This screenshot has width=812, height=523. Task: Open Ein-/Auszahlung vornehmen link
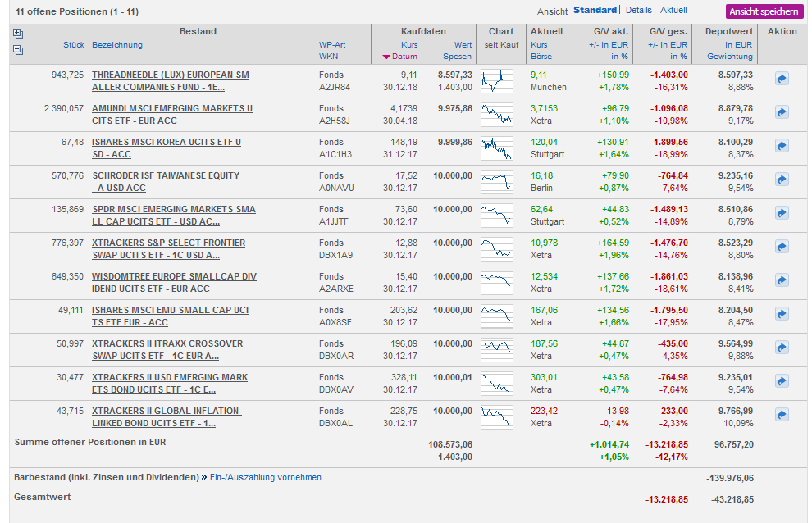[266, 477]
